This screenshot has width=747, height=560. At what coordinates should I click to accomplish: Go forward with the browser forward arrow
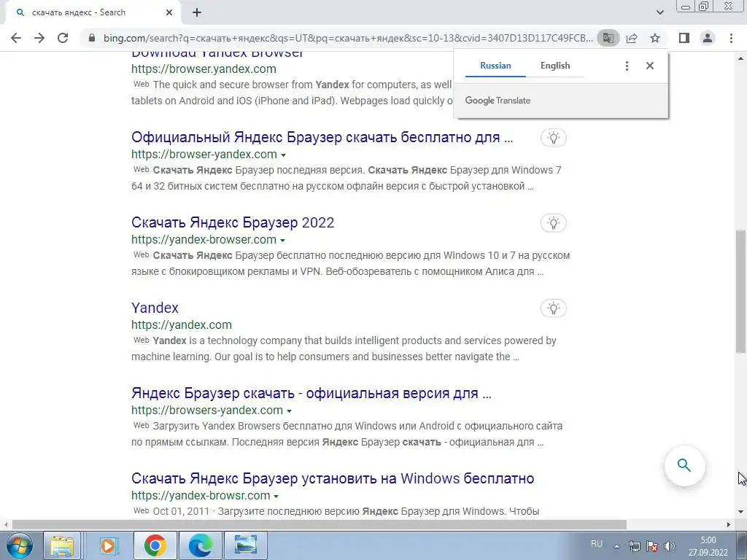pos(39,38)
